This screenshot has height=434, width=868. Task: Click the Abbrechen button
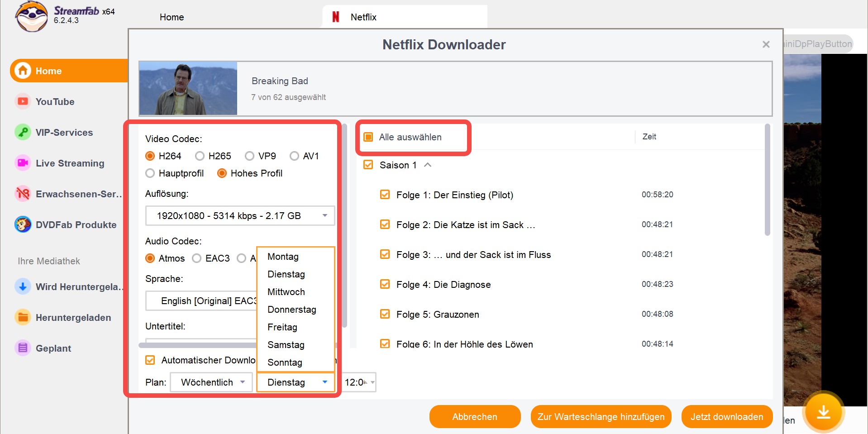(475, 416)
